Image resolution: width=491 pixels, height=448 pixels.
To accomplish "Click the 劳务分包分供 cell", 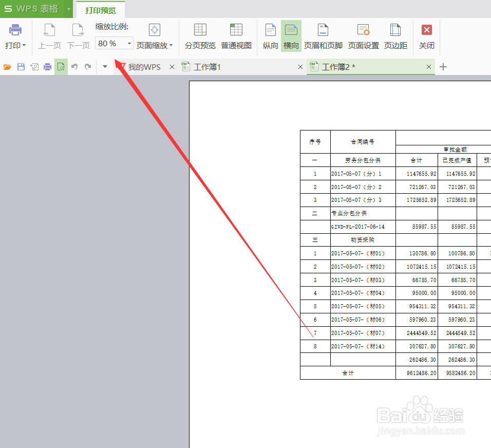I will tap(363, 160).
